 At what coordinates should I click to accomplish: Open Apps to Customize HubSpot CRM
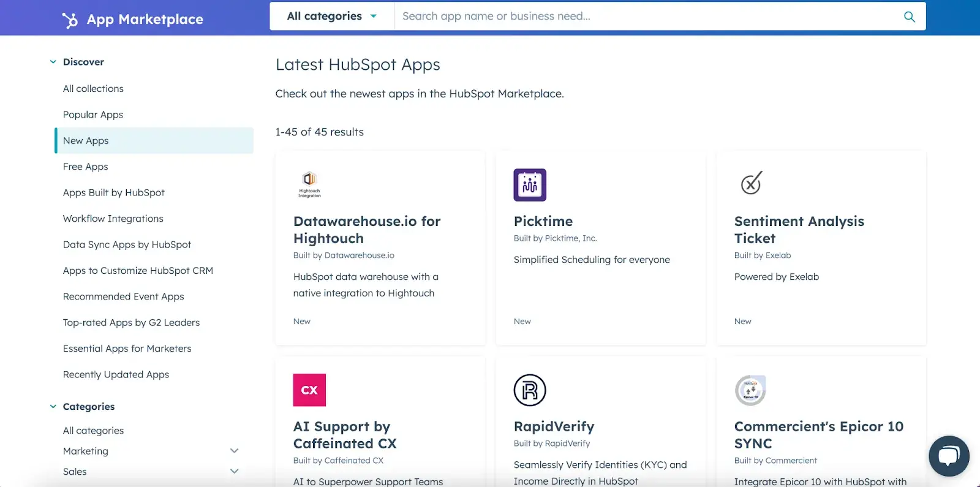tap(138, 271)
